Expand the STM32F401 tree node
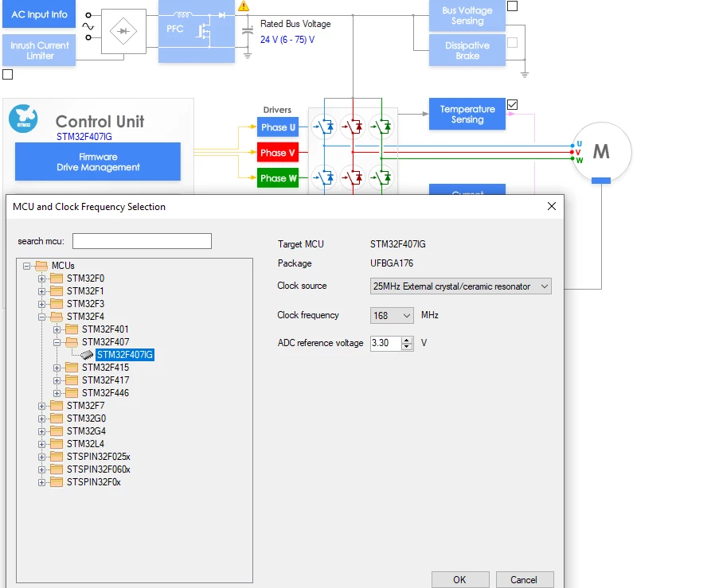This screenshot has width=715, height=588. click(x=57, y=329)
